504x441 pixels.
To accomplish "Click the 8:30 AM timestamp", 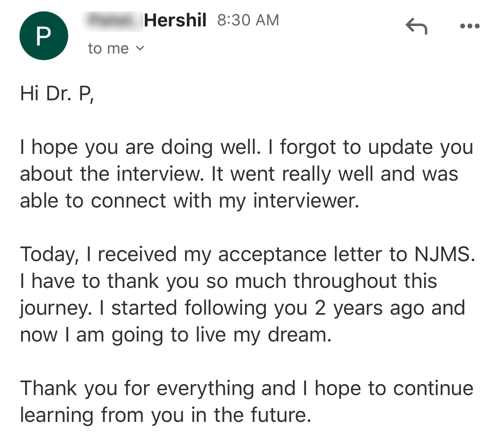I will tap(248, 20).
